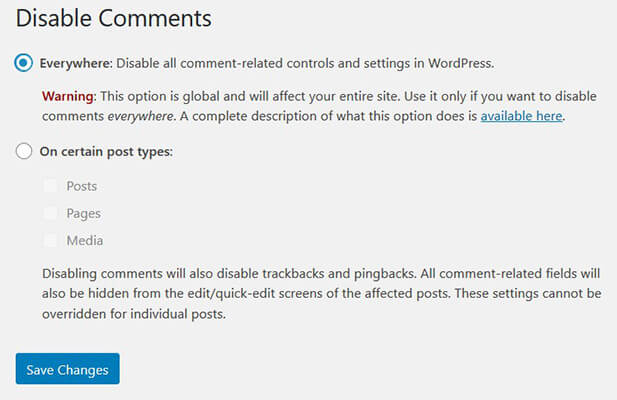Screen dimensions: 617x400
Task: Choose the On certain post types radio button
Action: tap(24, 152)
